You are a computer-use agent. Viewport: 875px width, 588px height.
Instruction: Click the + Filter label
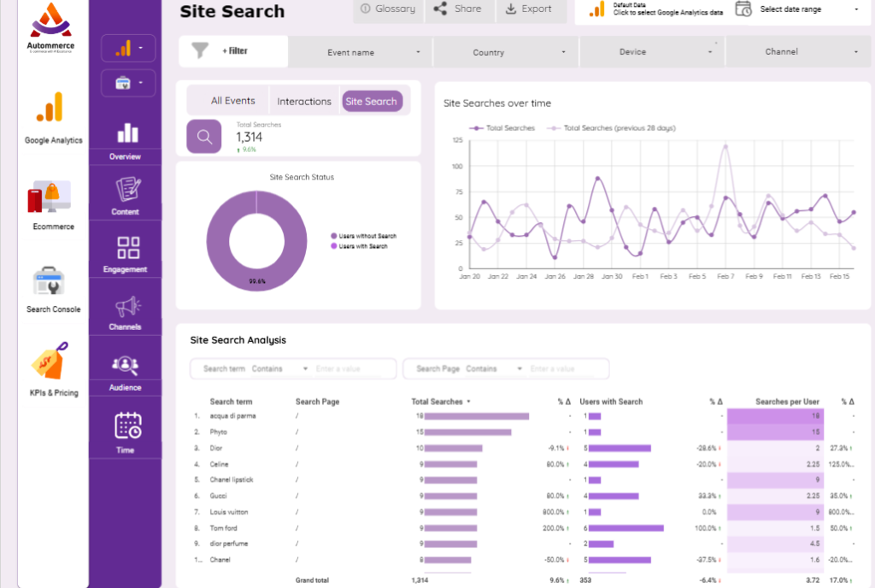pyautogui.click(x=235, y=50)
